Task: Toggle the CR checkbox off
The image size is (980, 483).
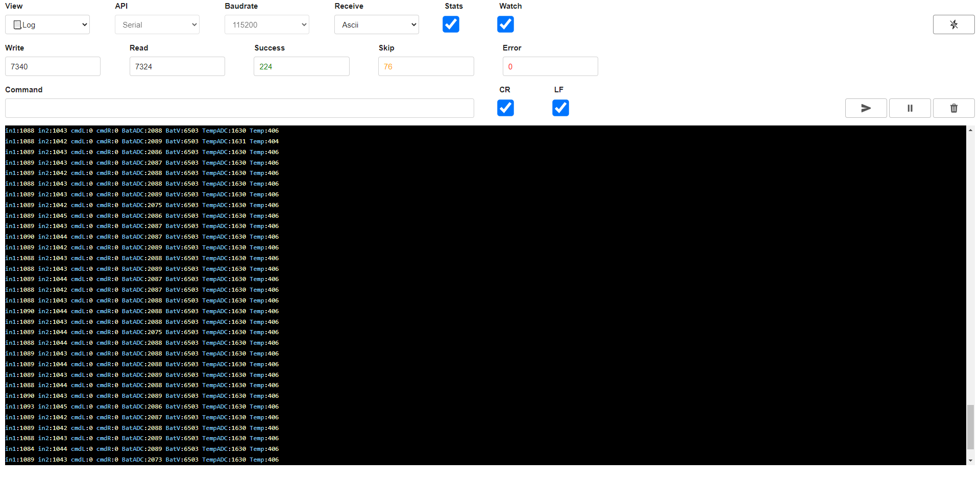Action: pos(505,108)
